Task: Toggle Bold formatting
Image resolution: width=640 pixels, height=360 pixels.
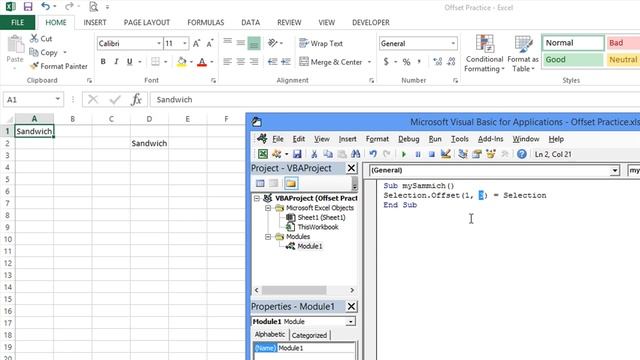Action: tap(103, 62)
